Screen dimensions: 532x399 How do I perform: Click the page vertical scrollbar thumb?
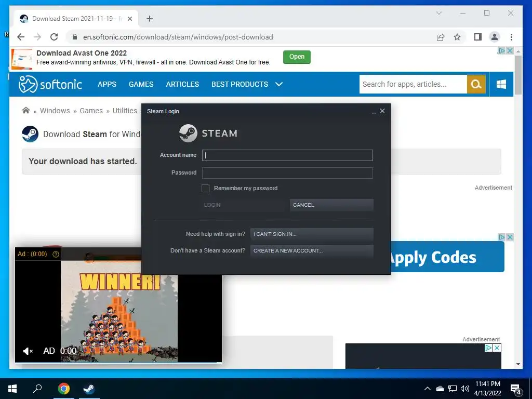518,75
